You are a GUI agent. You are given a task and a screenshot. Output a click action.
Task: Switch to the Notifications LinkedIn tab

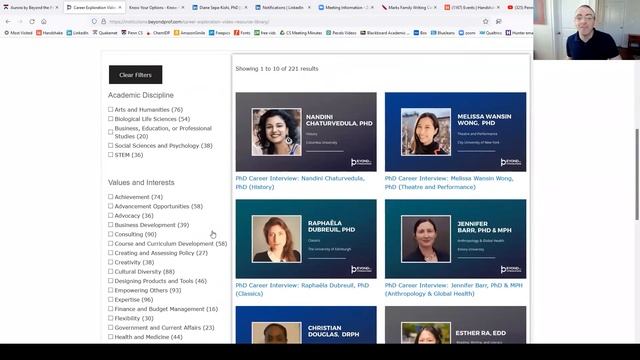pyautogui.click(x=282, y=7)
